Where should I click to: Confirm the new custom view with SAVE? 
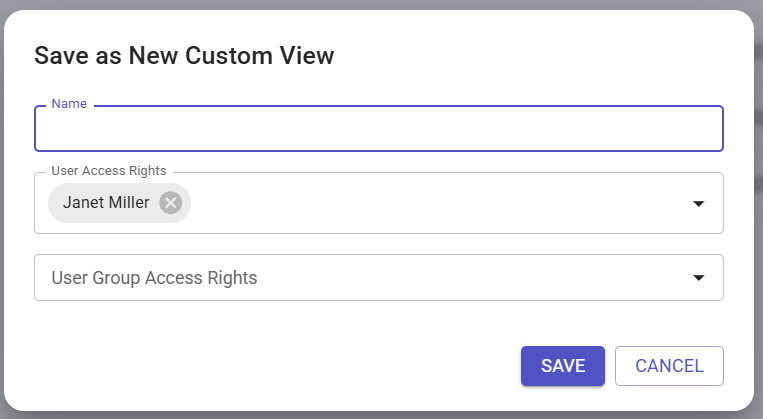563,366
